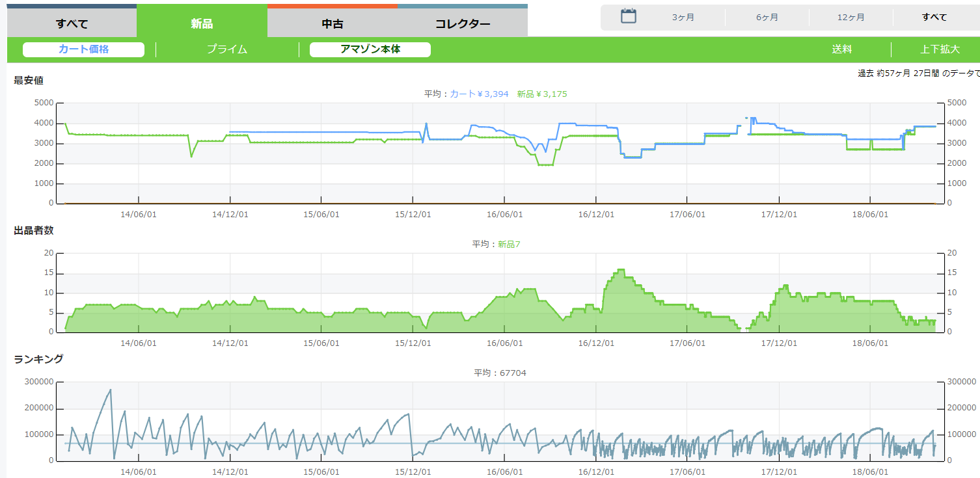Select the 新品 tab
The width and height of the screenshot is (980, 478).
click(202, 24)
